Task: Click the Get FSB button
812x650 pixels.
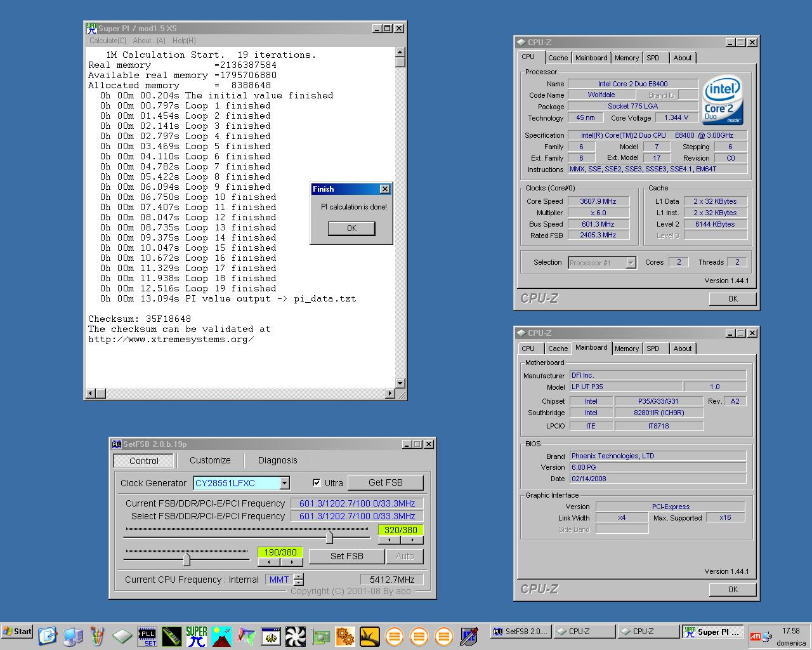Action: pyautogui.click(x=385, y=482)
